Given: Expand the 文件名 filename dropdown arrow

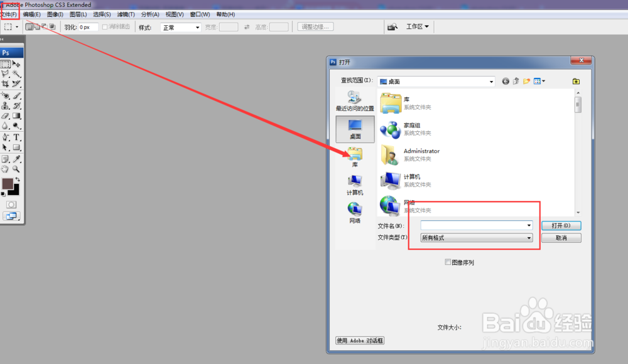Looking at the screenshot, I should point(529,225).
